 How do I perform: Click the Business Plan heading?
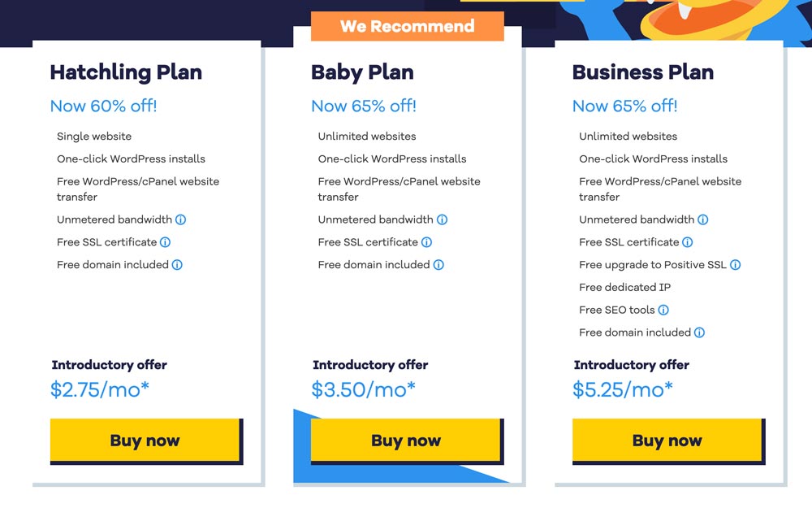(x=642, y=72)
